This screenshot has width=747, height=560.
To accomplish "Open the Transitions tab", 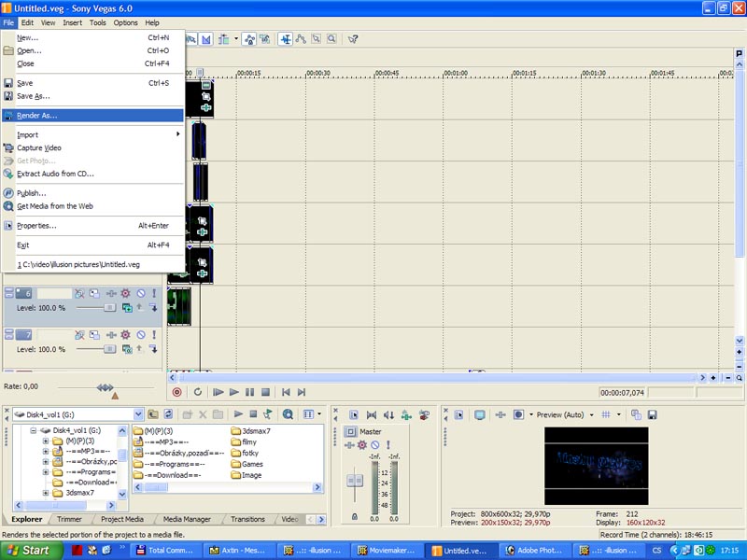I will tap(247, 519).
